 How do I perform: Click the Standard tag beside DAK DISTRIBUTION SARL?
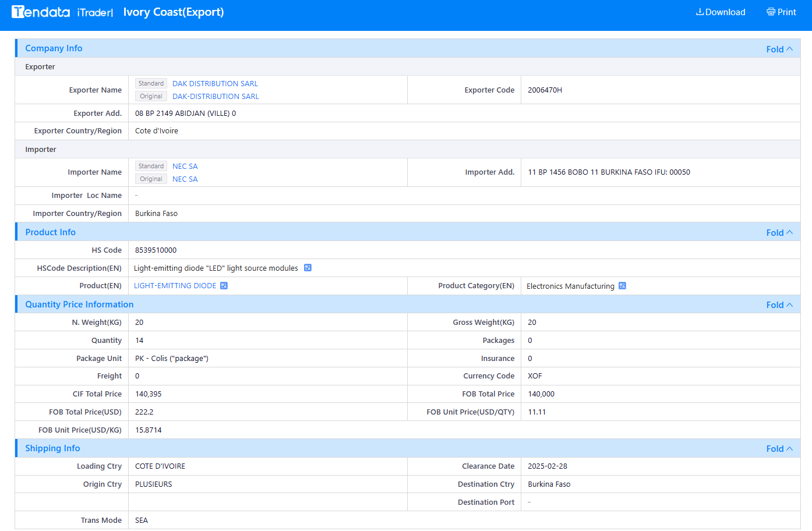[151, 84]
